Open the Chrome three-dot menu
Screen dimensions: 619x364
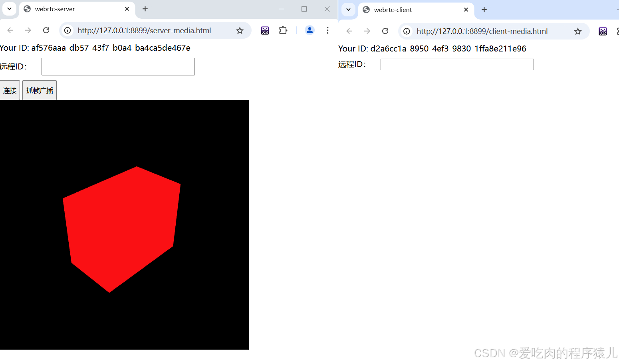click(x=327, y=30)
